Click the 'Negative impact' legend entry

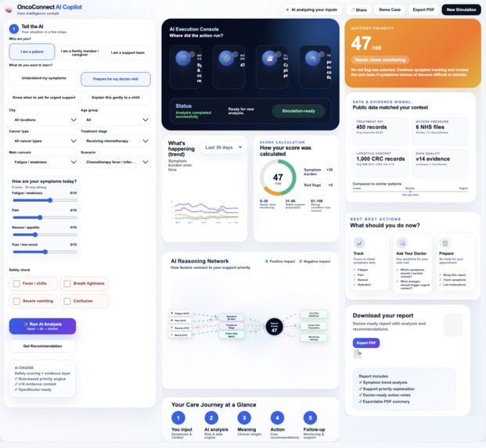pos(315,262)
